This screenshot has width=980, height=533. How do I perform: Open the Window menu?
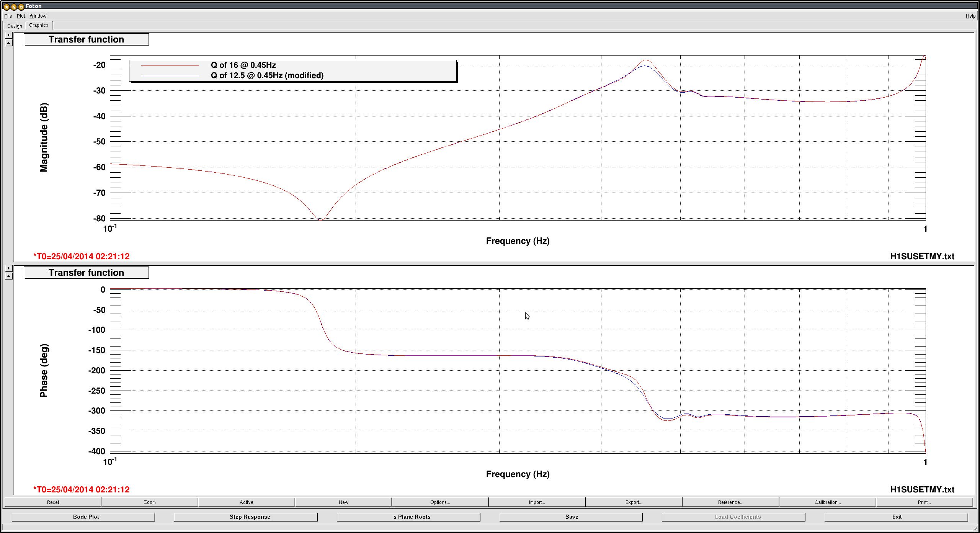pos(38,16)
